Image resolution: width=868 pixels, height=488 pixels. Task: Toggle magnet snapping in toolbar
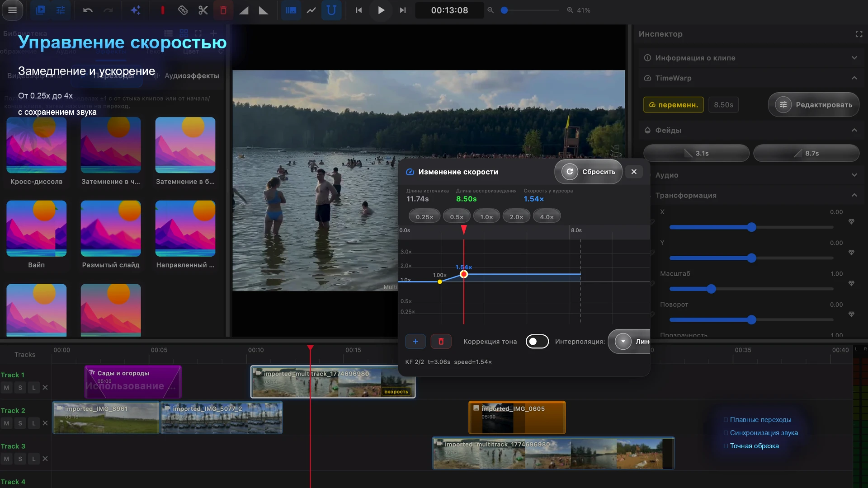click(331, 10)
